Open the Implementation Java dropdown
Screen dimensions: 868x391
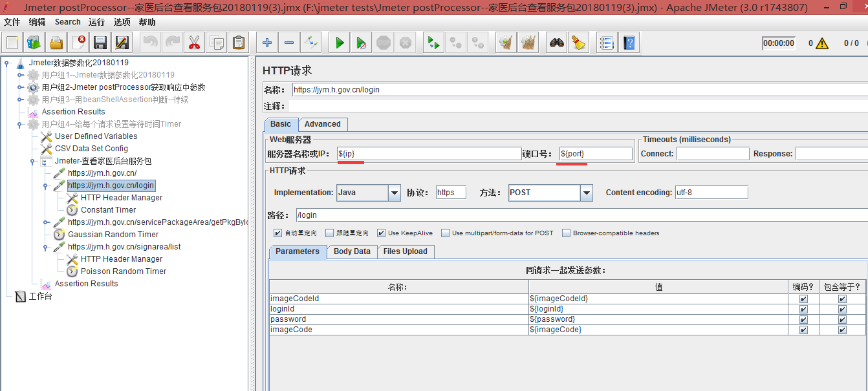click(x=395, y=193)
